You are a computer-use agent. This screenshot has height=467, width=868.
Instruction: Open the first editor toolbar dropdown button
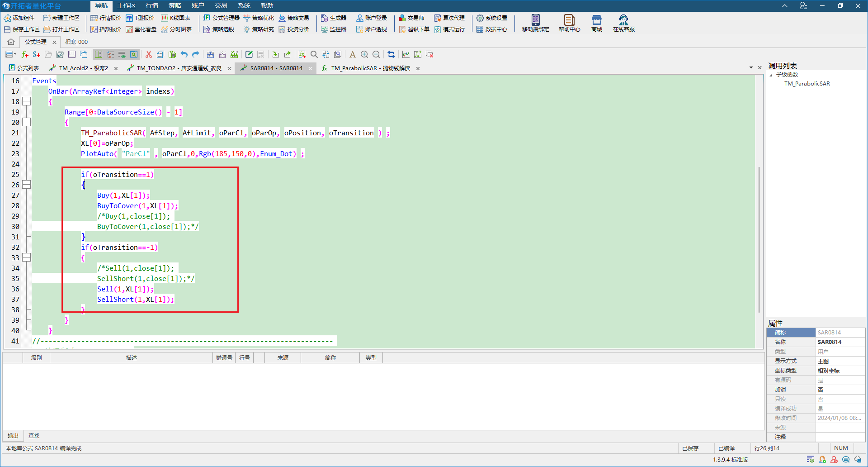click(11, 55)
